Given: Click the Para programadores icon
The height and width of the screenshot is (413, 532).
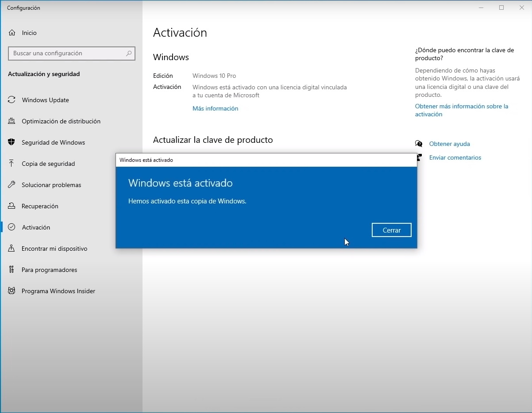Looking at the screenshot, I should [12, 270].
